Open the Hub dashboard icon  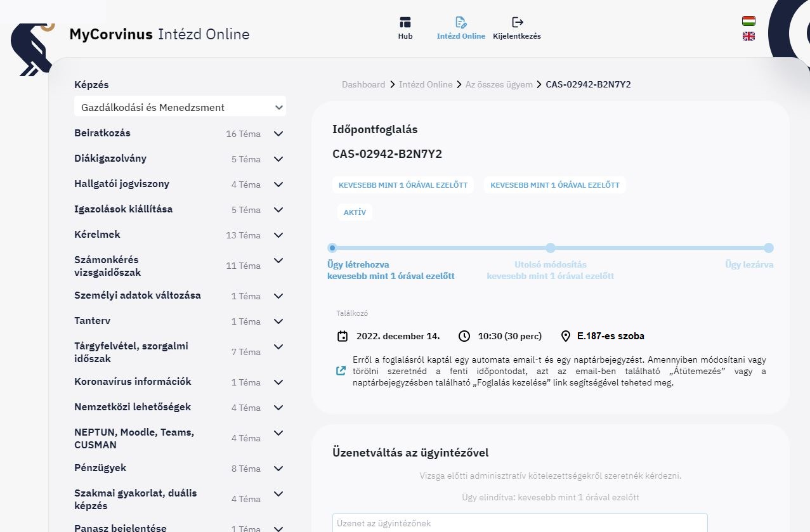tap(405, 23)
